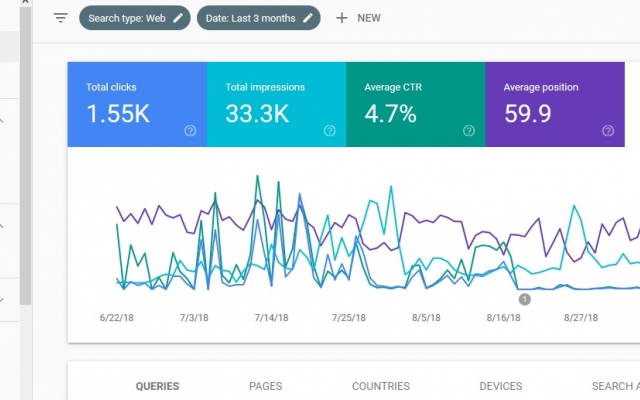The width and height of the screenshot is (640, 400).
Task: Click annotation marker 1 on chart timeline
Action: [x=524, y=299]
